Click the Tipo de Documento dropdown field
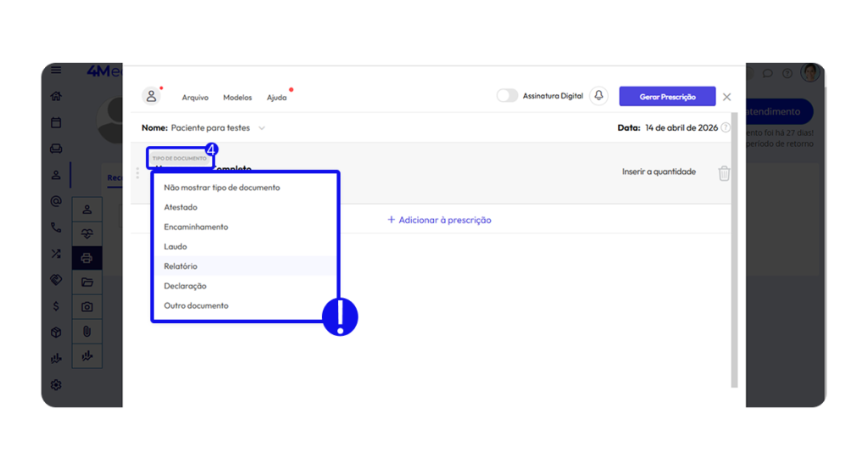The image size is (868, 465). point(180,159)
